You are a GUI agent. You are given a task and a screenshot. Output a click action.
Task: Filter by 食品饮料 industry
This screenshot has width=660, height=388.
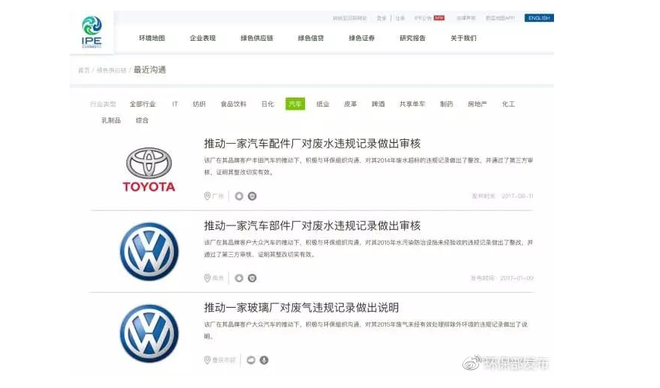coord(233,104)
